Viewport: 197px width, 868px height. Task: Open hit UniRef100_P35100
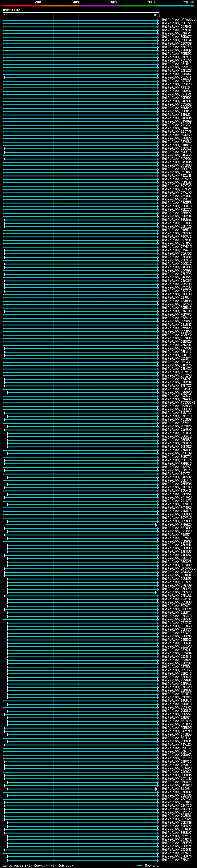coord(176,61)
